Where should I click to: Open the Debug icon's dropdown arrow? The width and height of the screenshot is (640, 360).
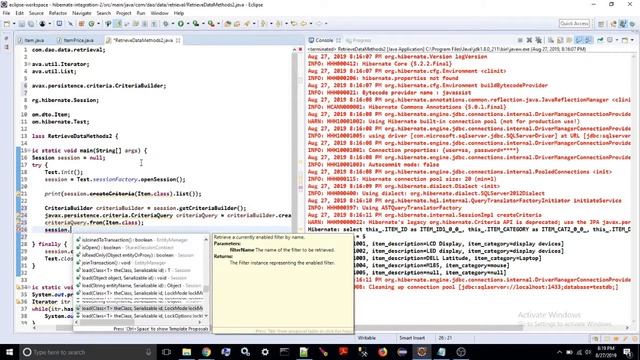[172, 24]
